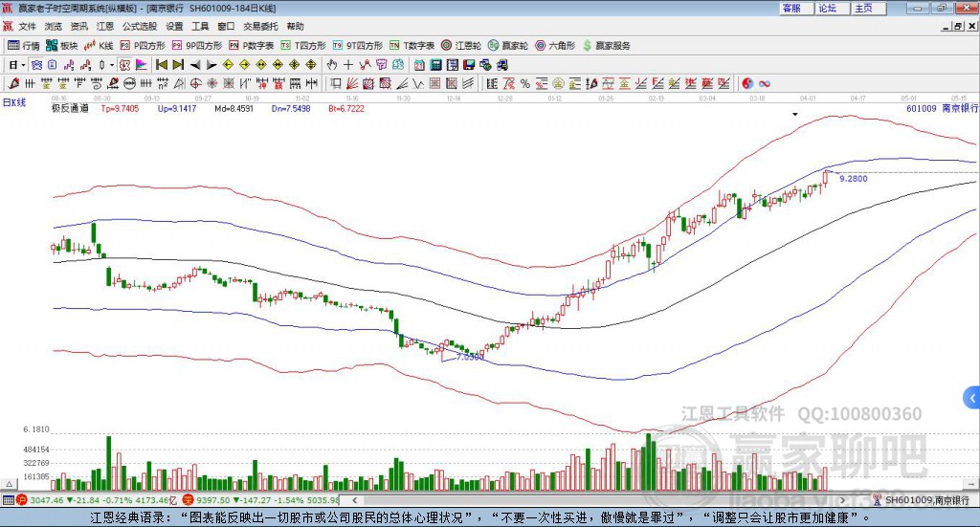
Task: Select the hand pan tool
Action: pos(332,65)
